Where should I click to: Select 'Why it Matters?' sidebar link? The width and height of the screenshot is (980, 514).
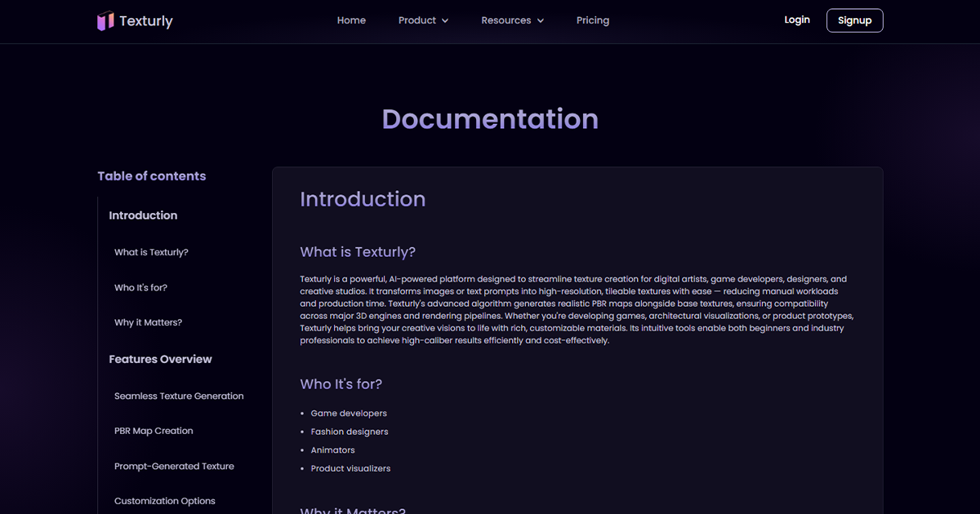coord(148,322)
